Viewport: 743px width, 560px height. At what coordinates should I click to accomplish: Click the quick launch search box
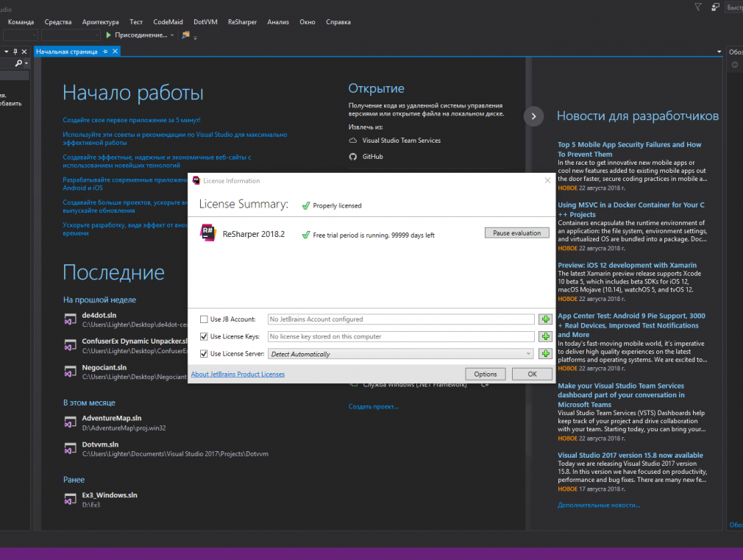point(734,7)
